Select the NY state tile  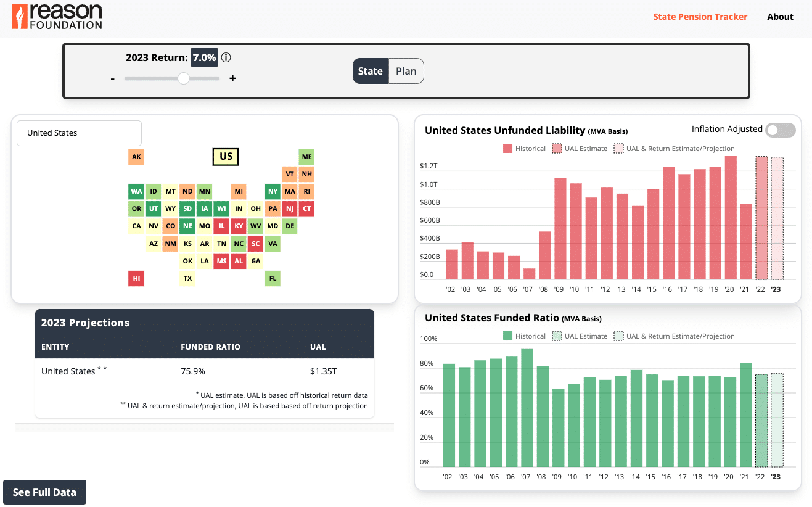click(273, 191)
